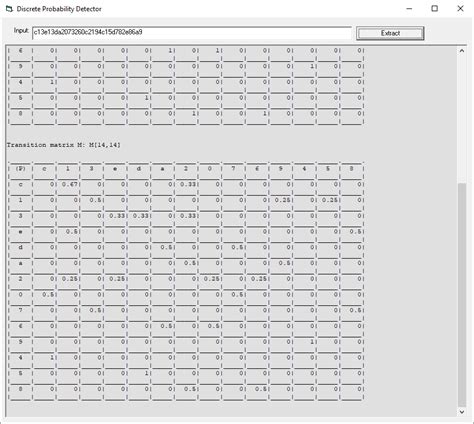Click the 1 value in transition matrix row 5
Screen dimensions: 474x424
[146, 373]
